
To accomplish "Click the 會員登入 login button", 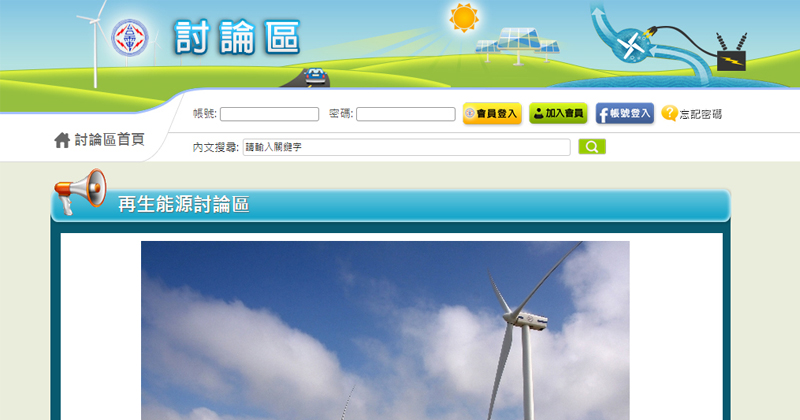I will (x=492, y=113).
